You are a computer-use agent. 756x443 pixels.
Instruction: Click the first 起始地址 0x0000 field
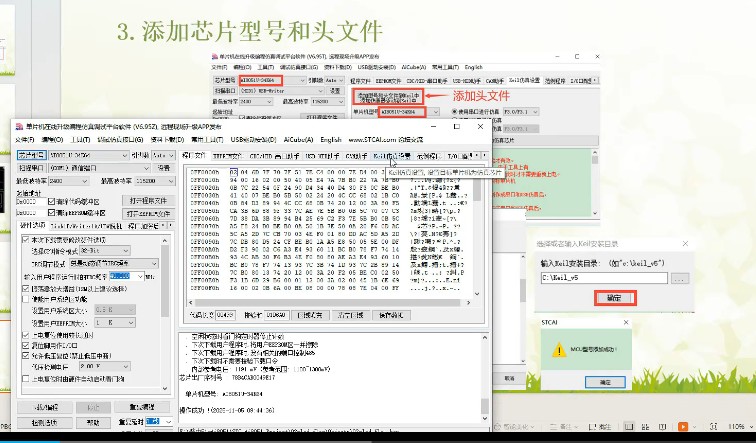[31, 201]
